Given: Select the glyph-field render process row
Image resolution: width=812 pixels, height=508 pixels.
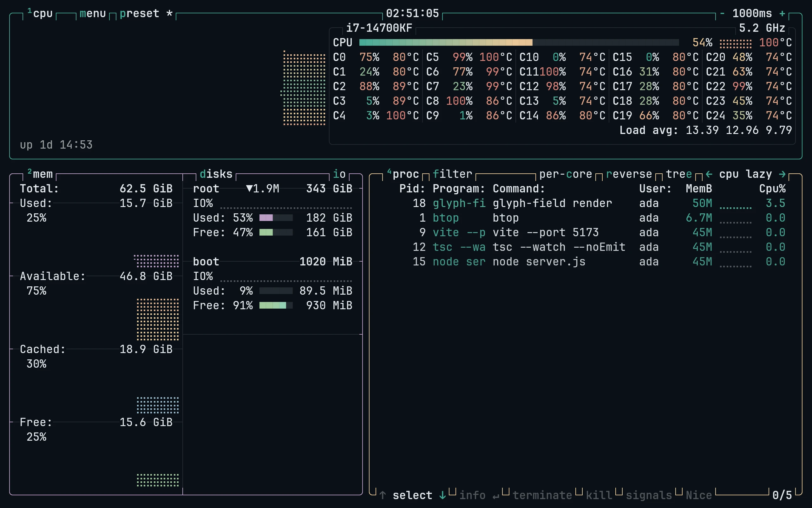Looking at the screenshot, I should (586, 203).
